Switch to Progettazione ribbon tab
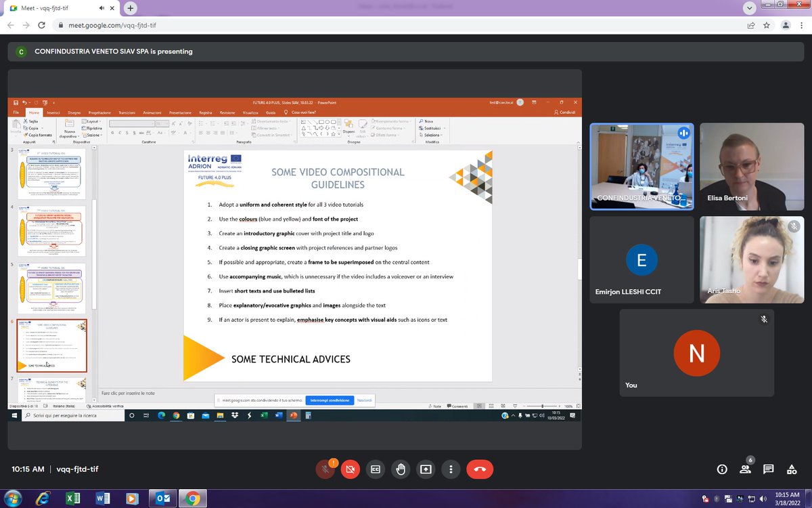Viewport: 812px width, 508px height. coord(100,112)
